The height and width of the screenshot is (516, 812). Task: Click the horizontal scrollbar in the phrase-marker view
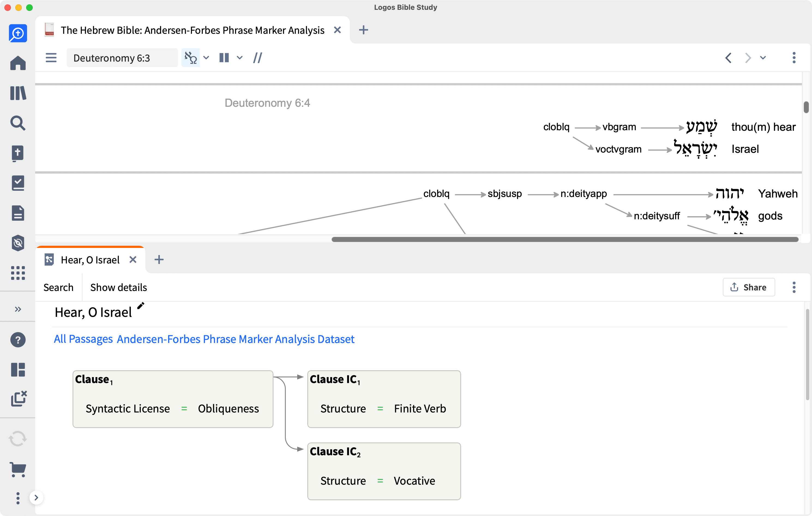pos(565,239)
